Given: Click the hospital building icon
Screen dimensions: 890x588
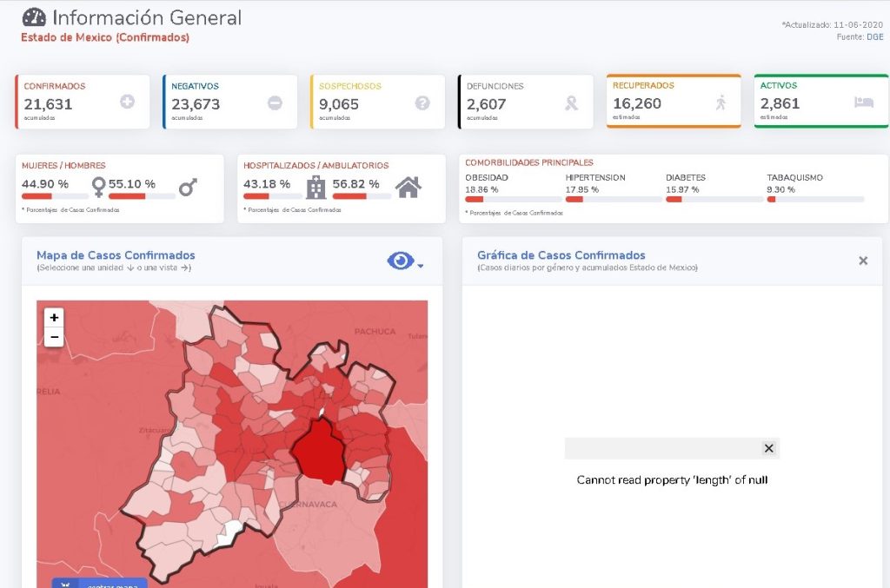Looking at the screenshot, I should (315, 186).
